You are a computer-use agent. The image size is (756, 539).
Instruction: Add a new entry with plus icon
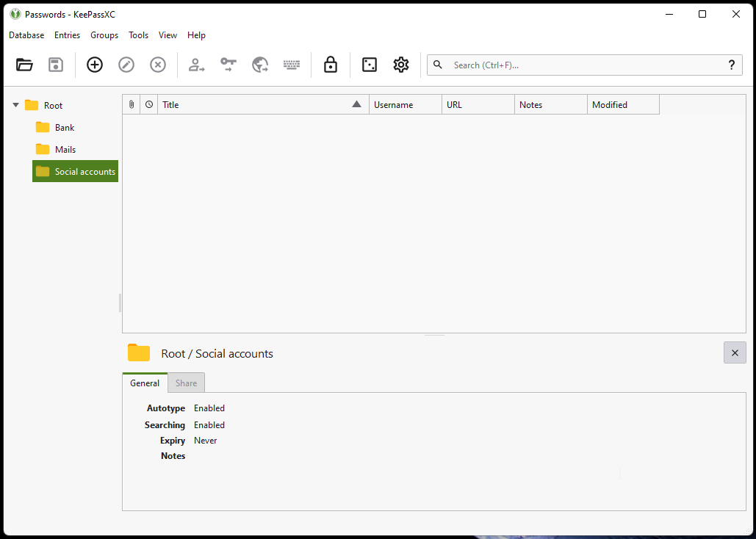(95, 65)
